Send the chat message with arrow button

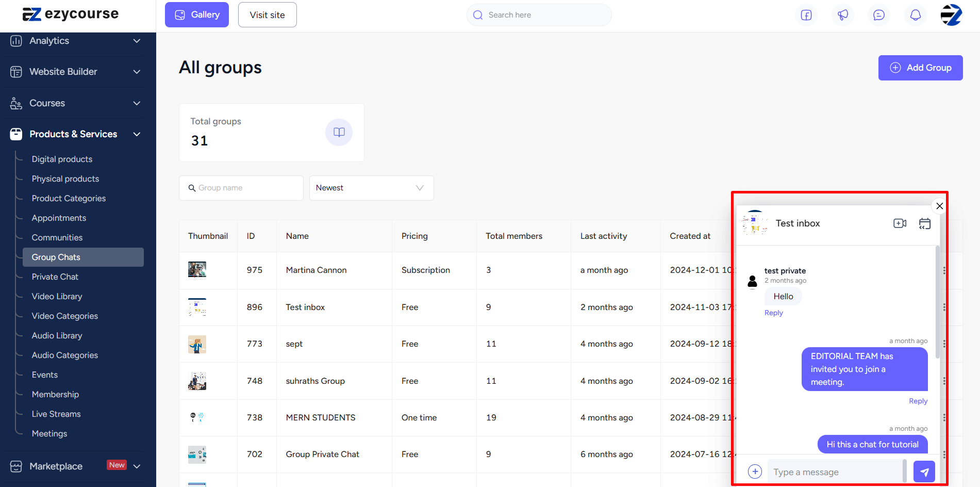pos(924,472)
